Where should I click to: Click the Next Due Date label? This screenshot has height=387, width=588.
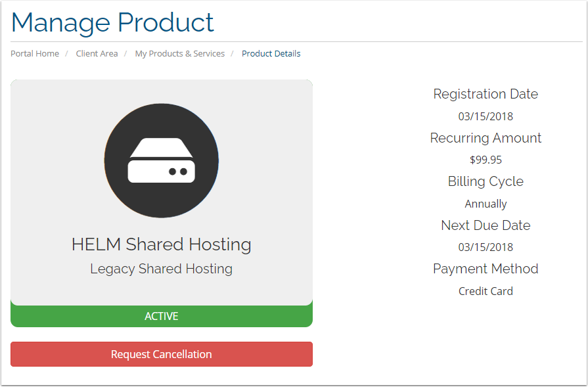click(x=486, y=225)
